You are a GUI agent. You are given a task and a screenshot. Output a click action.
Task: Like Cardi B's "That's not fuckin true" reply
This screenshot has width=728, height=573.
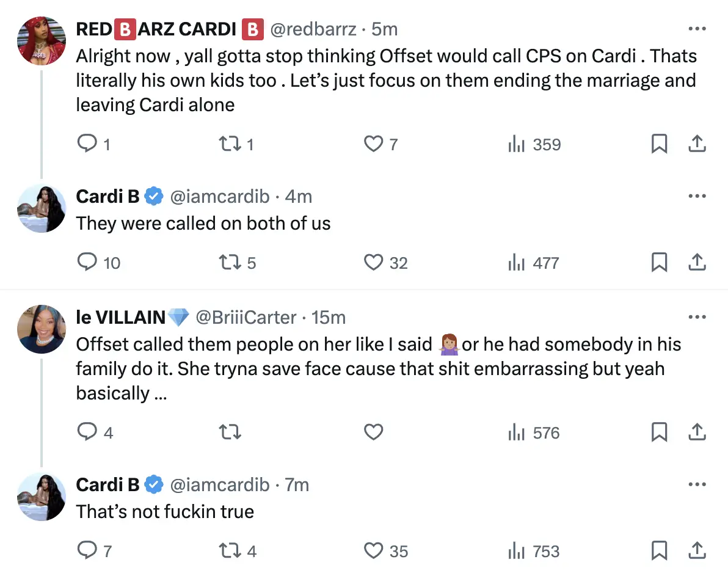pos(373,551)
